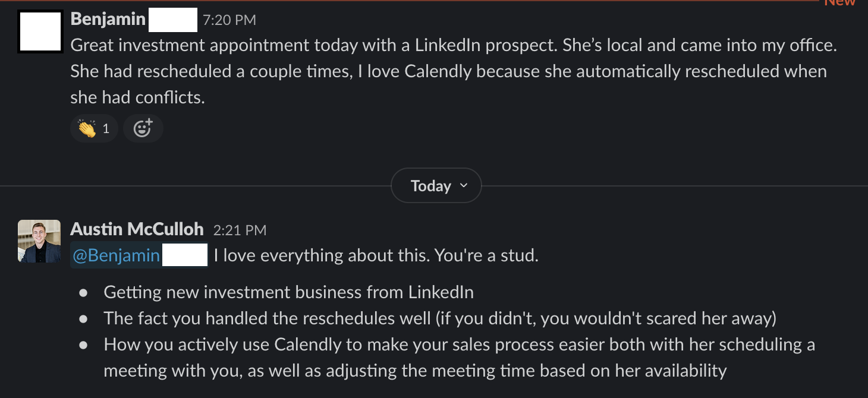The width and height of the screenshot is (868, 398).
Task: Select the bullet about new LinkedIn investment business
Action: click(288, 292)
